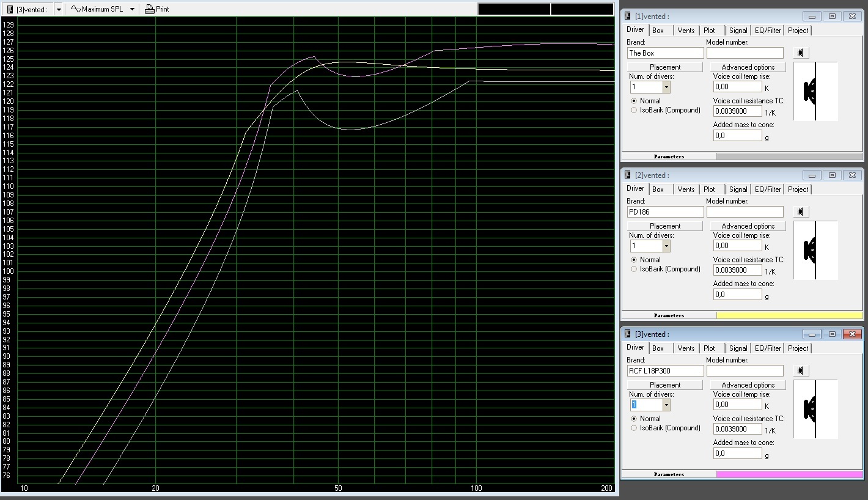Click Advanced options button in PD186 project

[748, 226]
